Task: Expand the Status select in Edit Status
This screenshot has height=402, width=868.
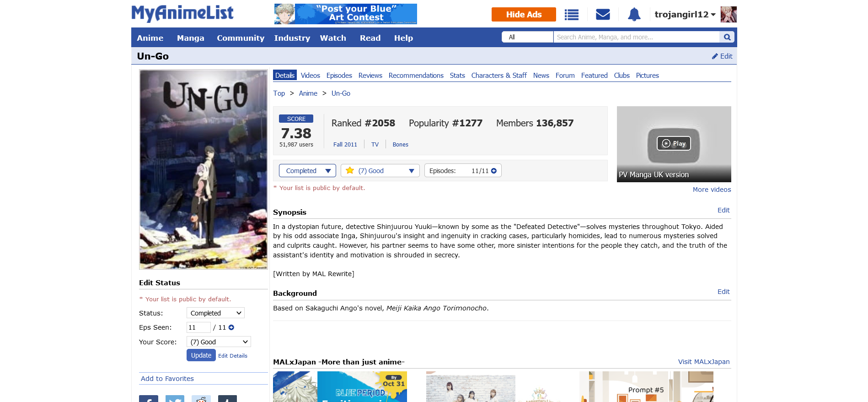Action: pos(215,313)
